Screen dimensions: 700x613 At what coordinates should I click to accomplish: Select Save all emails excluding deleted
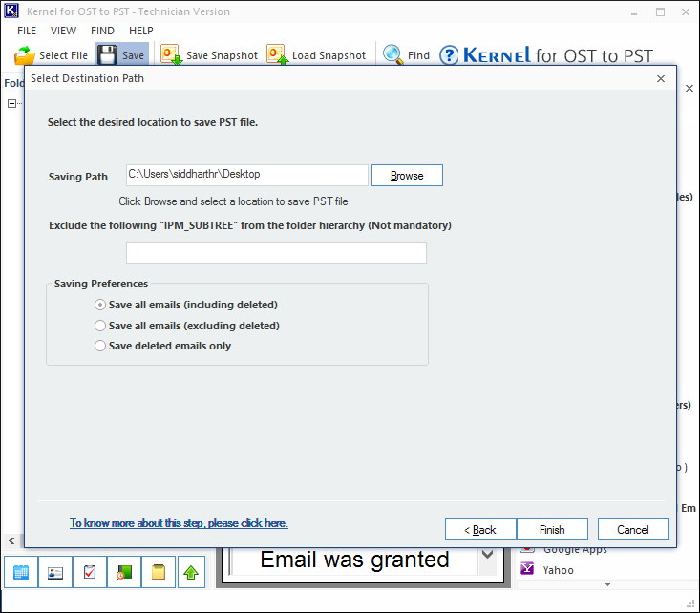coord(100,326)
